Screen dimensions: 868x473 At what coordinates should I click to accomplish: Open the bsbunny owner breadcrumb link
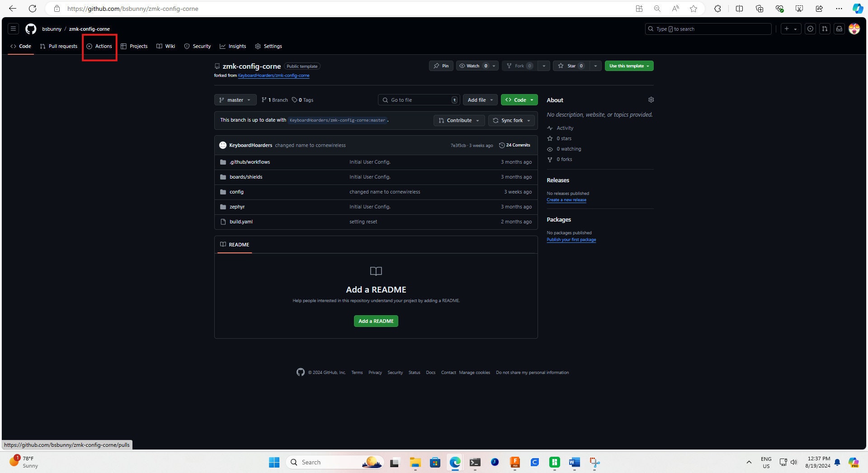[52, 29]
